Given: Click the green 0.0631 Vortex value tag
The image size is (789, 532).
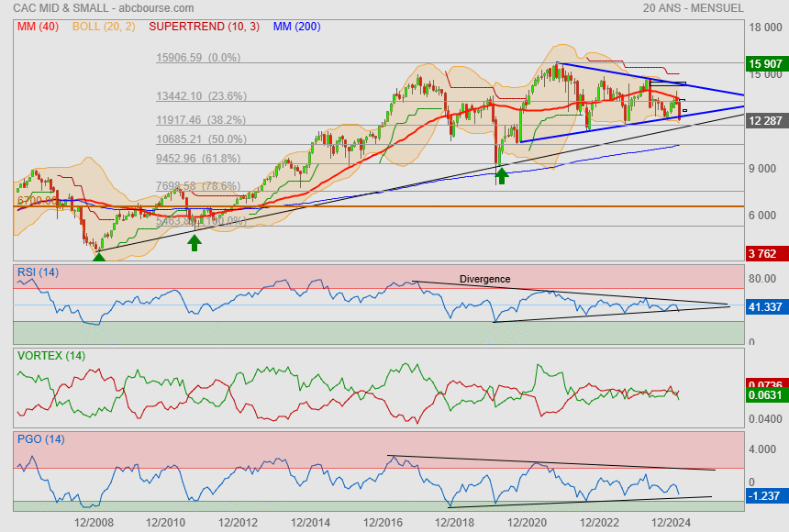Looking at the screenshot, I should pyautogui.click(x=766, y=395).
